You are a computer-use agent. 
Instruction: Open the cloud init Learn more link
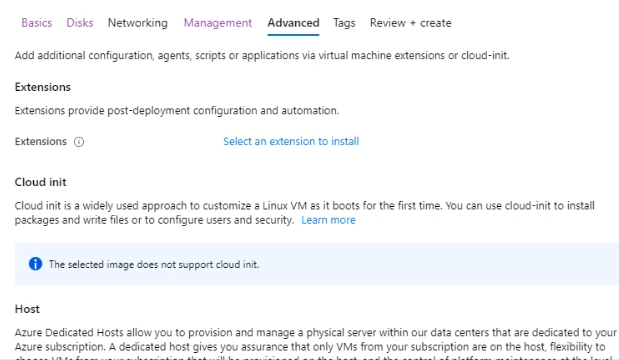[328, 220]
